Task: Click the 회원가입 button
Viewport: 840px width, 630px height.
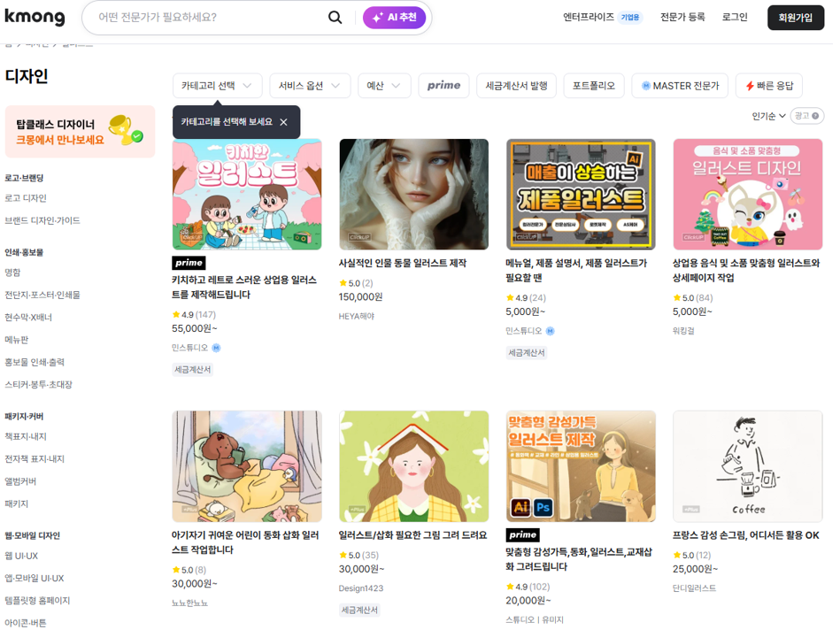Action: 795,17
